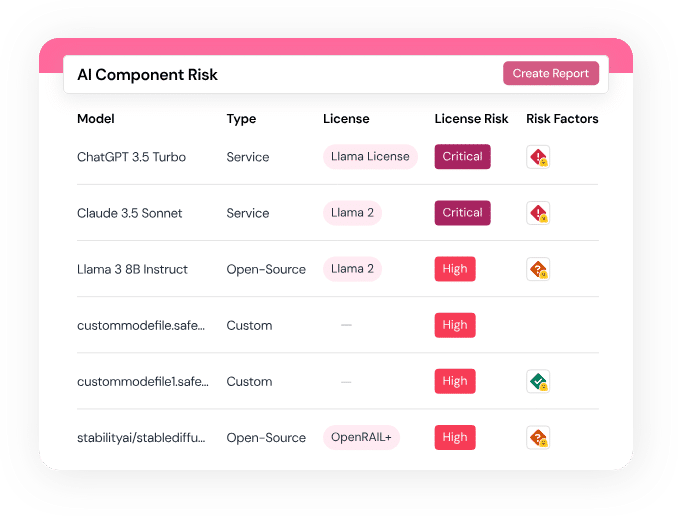Open green check risk icon for custommodefile1.safe
The width and height of the screenshot is (678, 516).
click(538, 381)
